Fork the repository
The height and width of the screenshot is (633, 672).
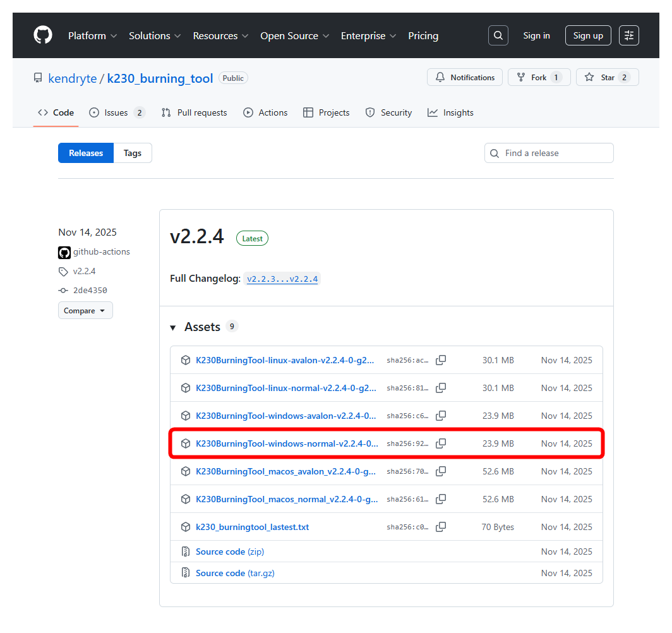pos(539,77)
